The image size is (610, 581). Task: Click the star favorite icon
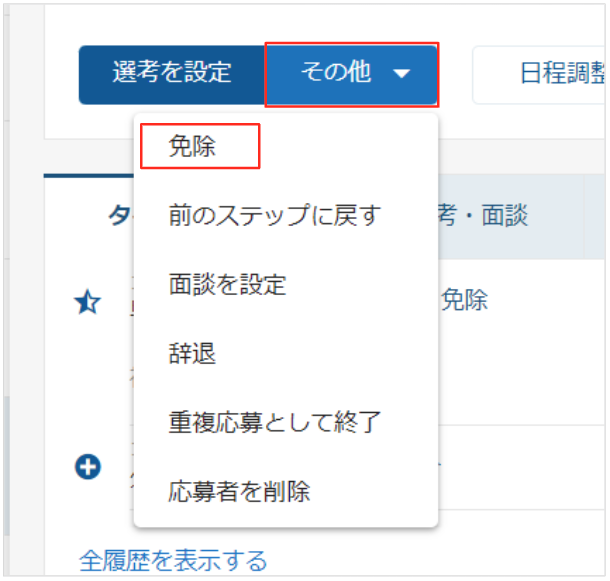[x=88, y=302]
